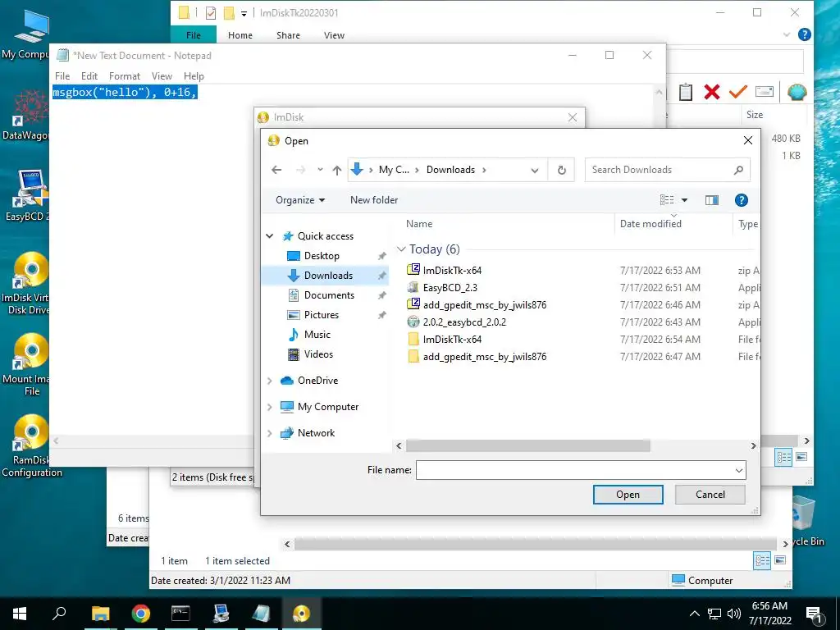Click the view layout icon in Open dialog

pyautogui.click(x=667, y=200)
